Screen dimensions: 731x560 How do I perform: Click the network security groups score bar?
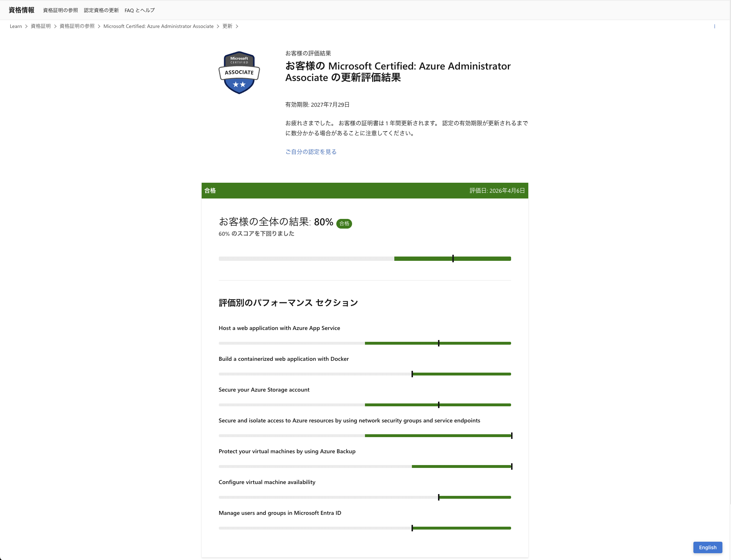pos(365,436)
